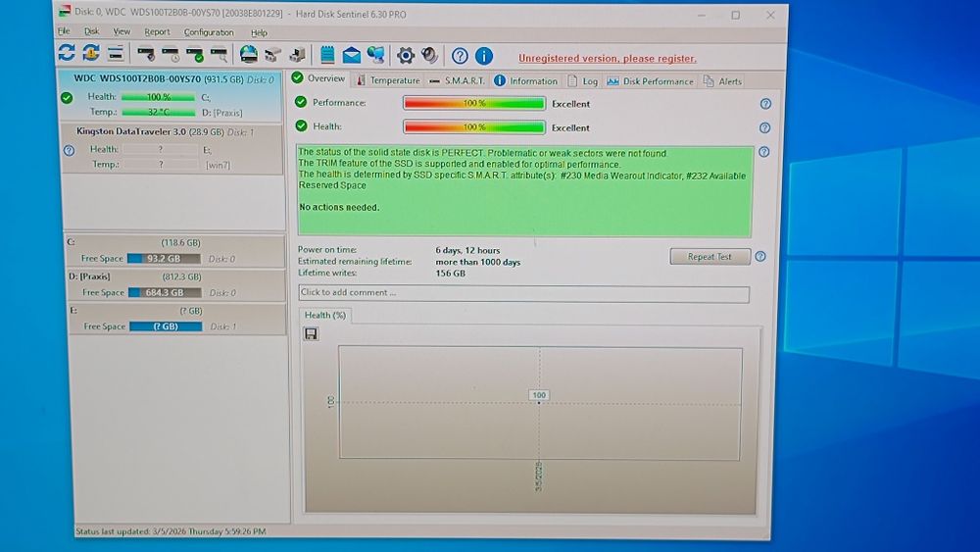Click help icon next to Repeat Test

click(x=760, y=256)
